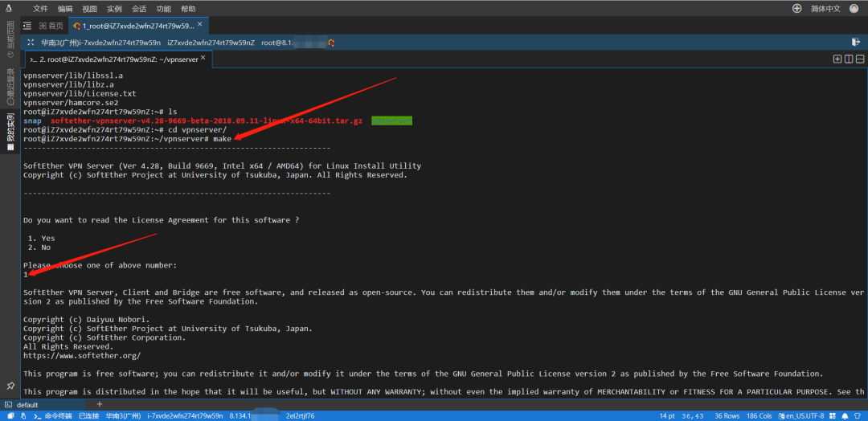Click the 'cd vpnserver/' command line
The width and height of the screenshot is (868, 421).
tap(125, 129)
